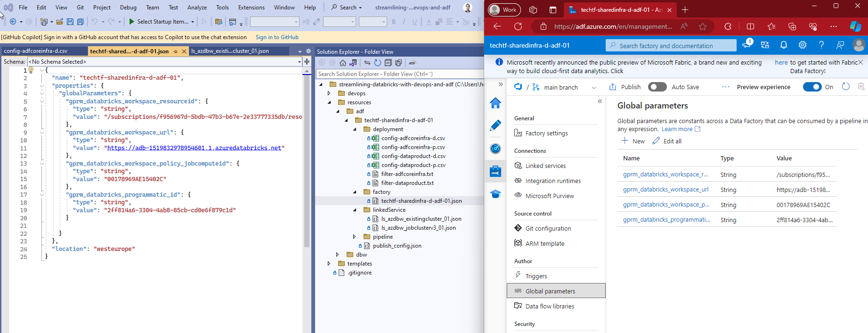Click switch Data Factory icon
Image resolution: width=868 pixels, height=333 pixels.
(x=765, y=45)
